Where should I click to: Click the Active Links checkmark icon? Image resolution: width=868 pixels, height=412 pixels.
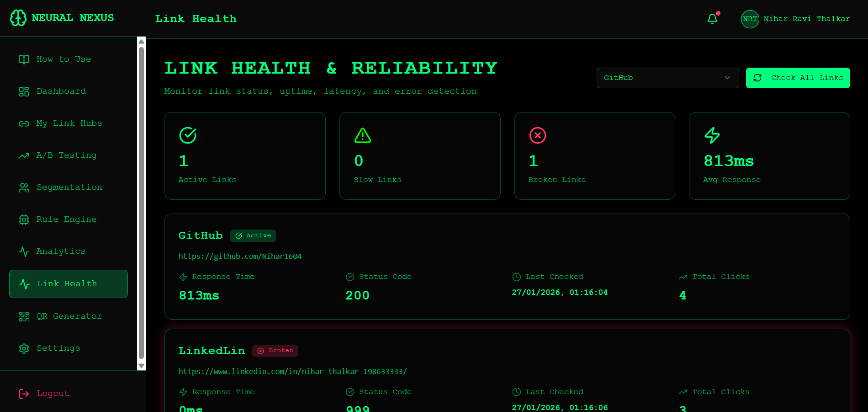tap(188, 135)
